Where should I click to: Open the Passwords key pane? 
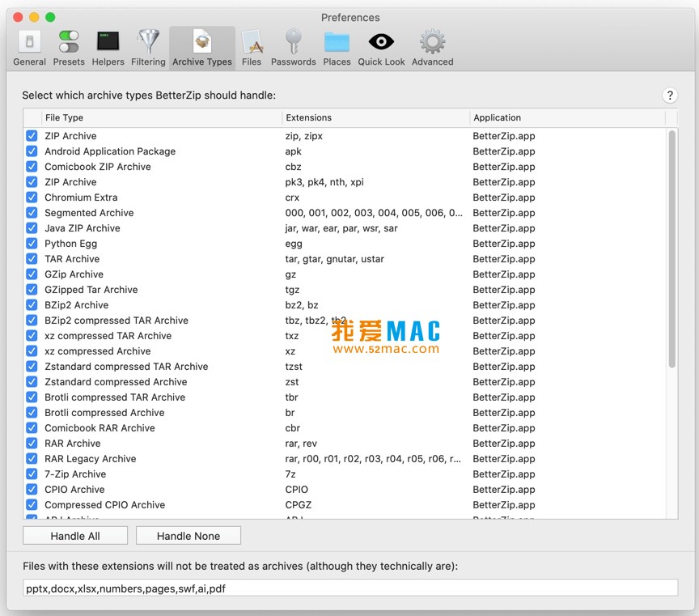(x=294, y=49)
